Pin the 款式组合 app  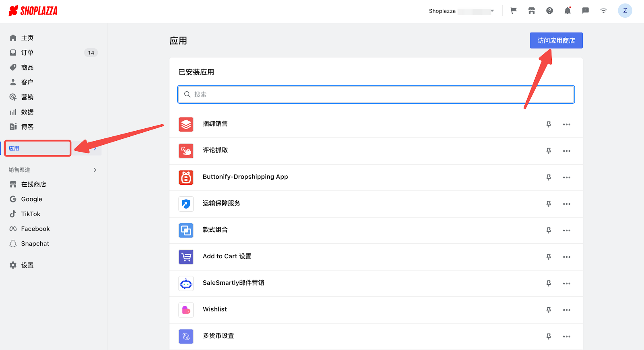point(549,231)
